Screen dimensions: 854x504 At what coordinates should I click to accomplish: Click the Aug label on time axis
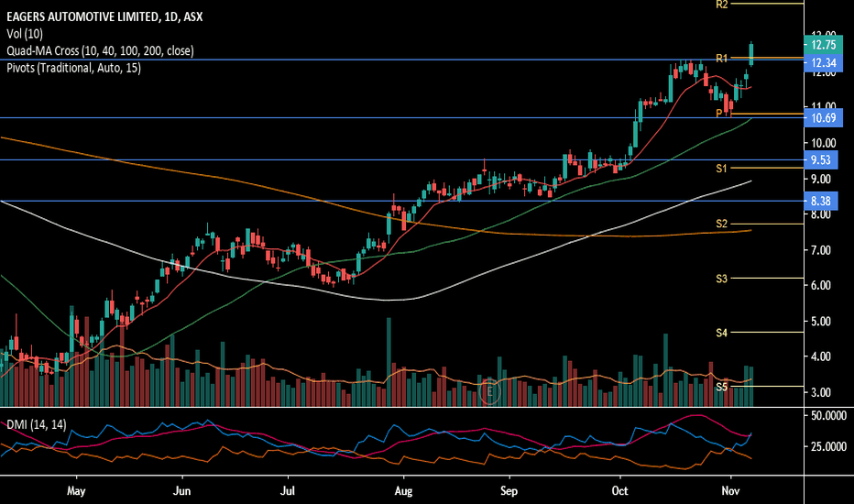[x=403, y=491]
